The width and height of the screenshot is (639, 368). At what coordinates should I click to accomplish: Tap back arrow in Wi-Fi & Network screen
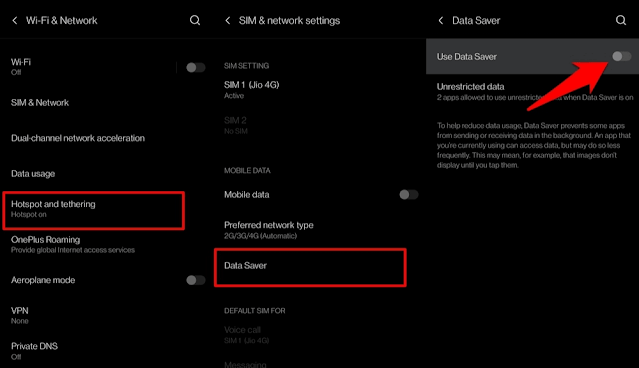click(x=15, y=20)
